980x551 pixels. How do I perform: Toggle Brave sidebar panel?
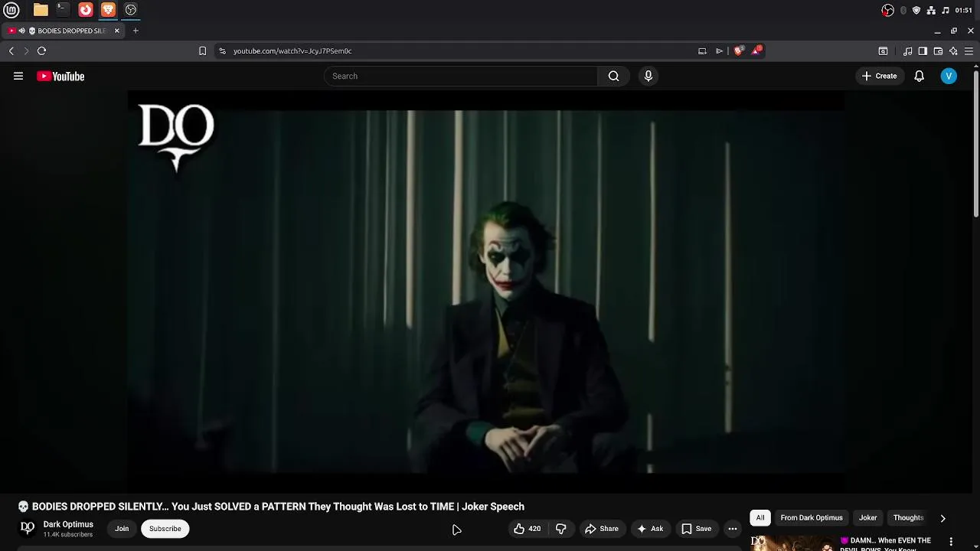coord(923,51)
